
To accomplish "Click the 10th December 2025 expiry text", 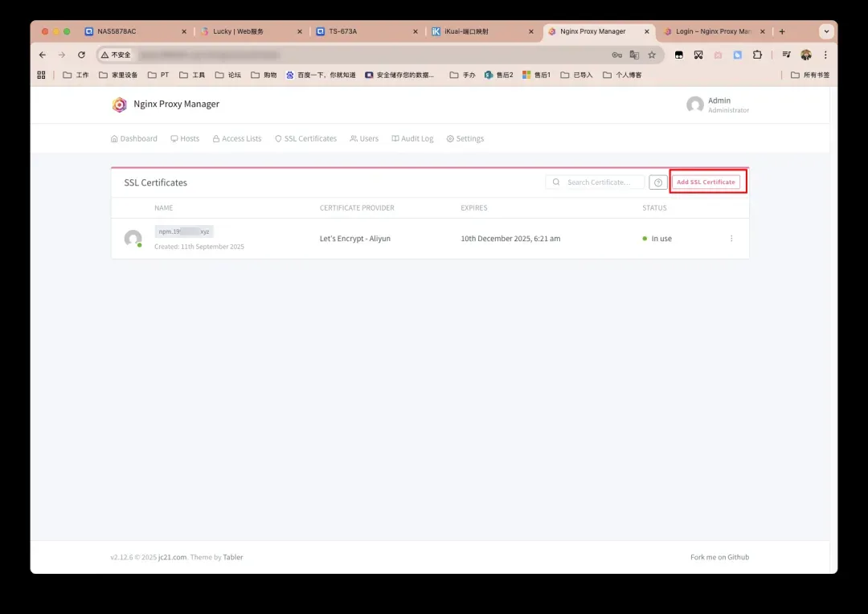I will [510, 239].
